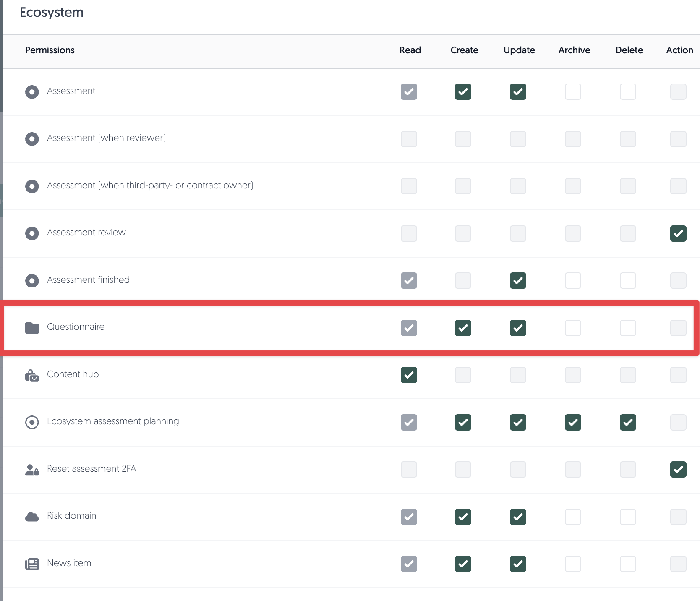Uncheck Update for Assessment finished
Viewport: 700px width, 601px height.
pos(518,280)
